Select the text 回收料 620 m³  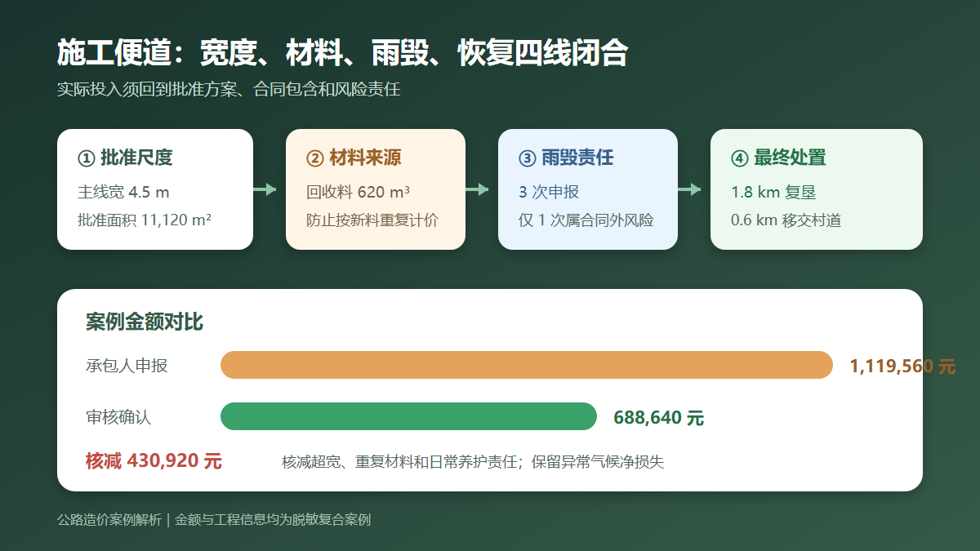click(x=358, y=193)
